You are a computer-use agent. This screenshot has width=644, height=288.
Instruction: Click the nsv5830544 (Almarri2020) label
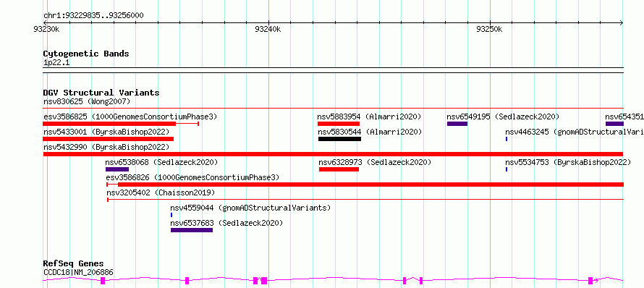coord(370,132)
